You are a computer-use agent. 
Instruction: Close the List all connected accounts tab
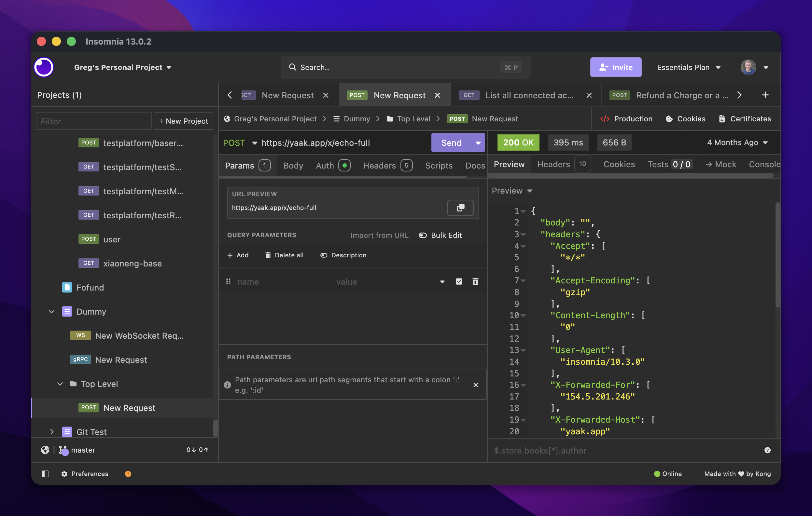point(589,95)
